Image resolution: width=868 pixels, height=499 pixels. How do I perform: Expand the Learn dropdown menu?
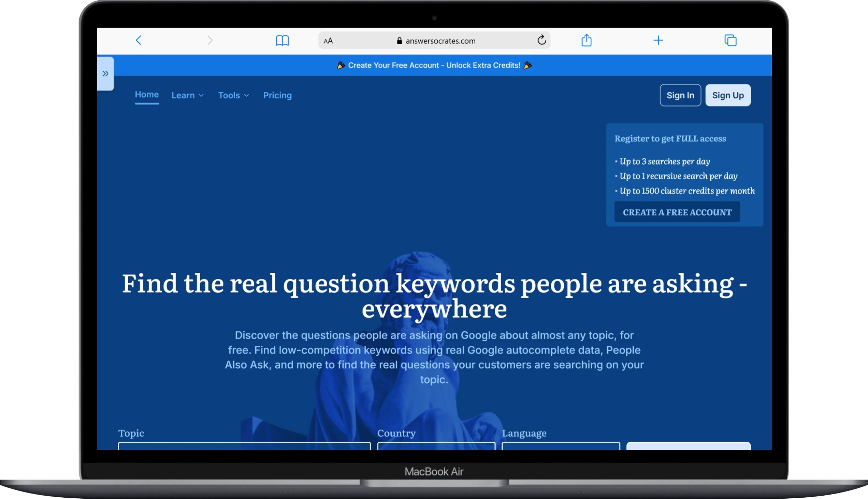point(187,95)
